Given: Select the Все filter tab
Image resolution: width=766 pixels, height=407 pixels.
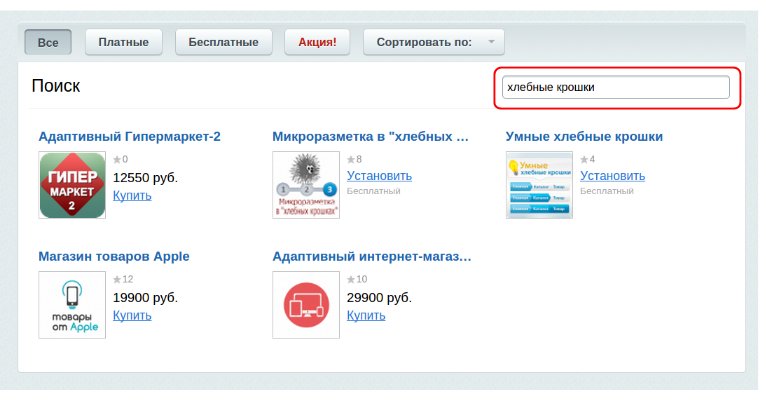Looking at the screenshot, I should coord(48,42).
